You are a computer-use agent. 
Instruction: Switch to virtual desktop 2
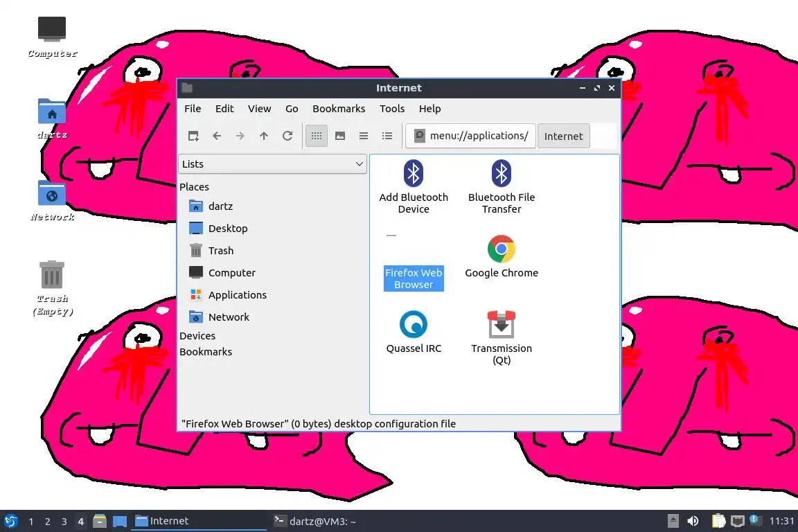click(47, 522)
